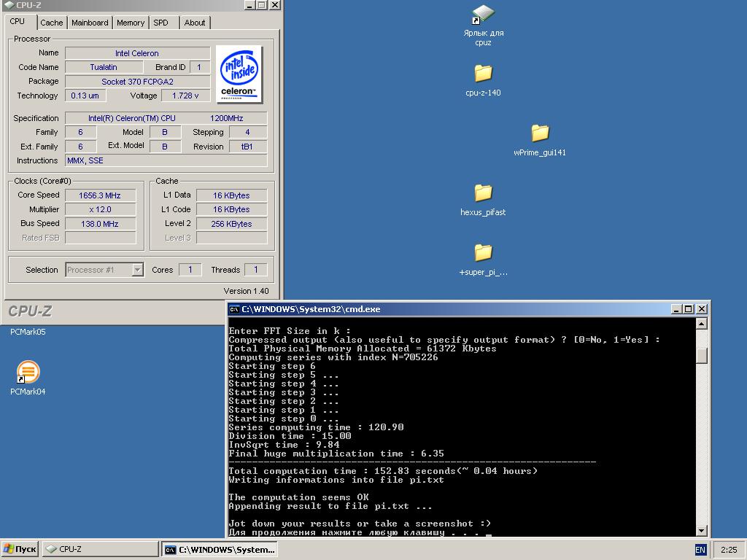Screen dimensions: 747x560
Task: Click the Revision value tB1
Action: (x=248, y=147)
